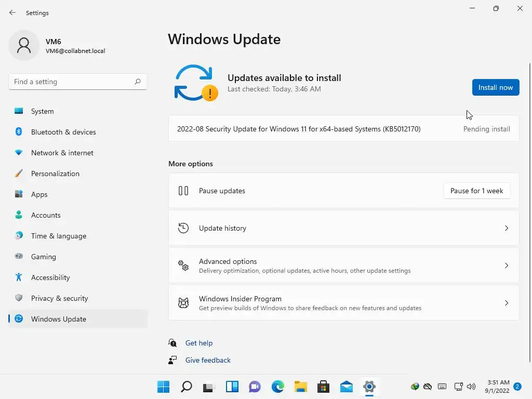Click Pause for 1 week button
The image size is (532, 399).
coord(476,191)
